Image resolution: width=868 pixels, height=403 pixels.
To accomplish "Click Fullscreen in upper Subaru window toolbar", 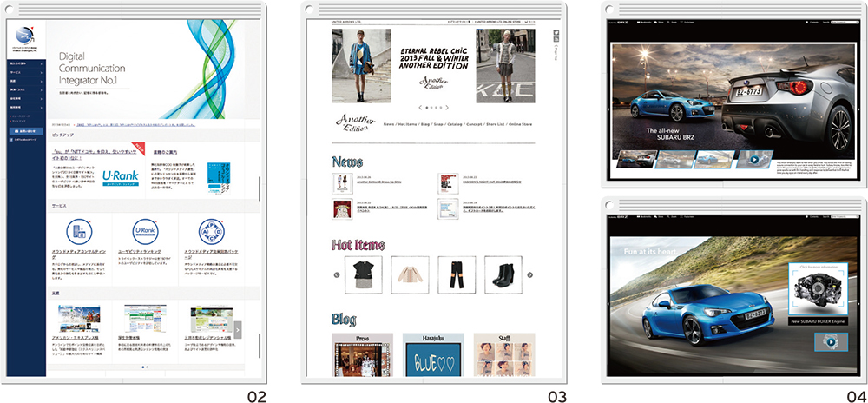I will tap(687, 22).
